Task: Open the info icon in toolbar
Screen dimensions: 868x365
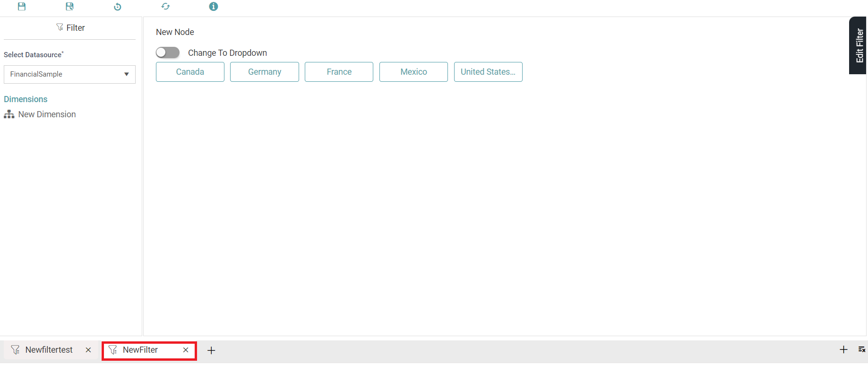Action: pyautogui.click(x=214, y=7)
